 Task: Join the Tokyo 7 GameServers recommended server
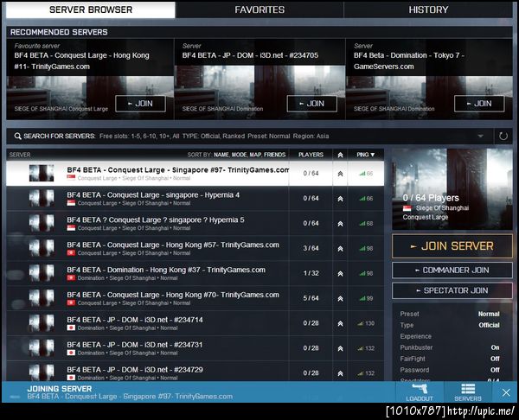(479, 104)
